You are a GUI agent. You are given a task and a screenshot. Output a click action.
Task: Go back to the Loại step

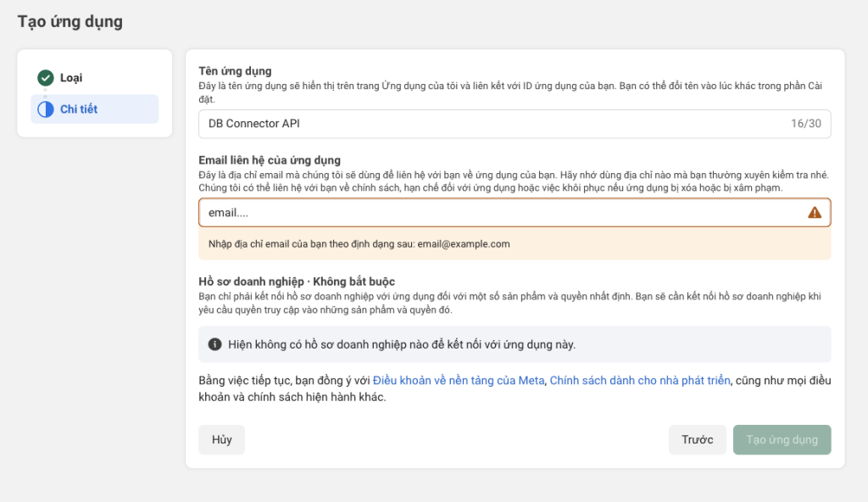pos(71,78)
